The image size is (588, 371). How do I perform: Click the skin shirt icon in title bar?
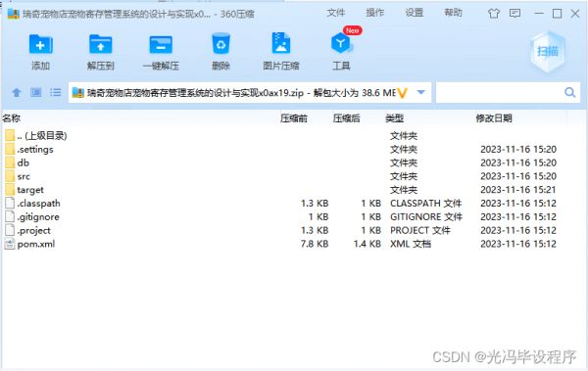(494, 14)
